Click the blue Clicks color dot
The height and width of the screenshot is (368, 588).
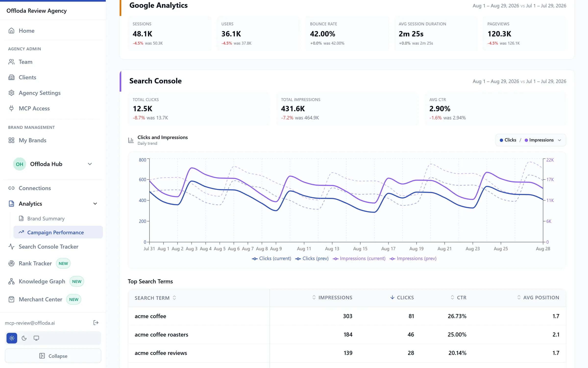(x=501, y=140)
